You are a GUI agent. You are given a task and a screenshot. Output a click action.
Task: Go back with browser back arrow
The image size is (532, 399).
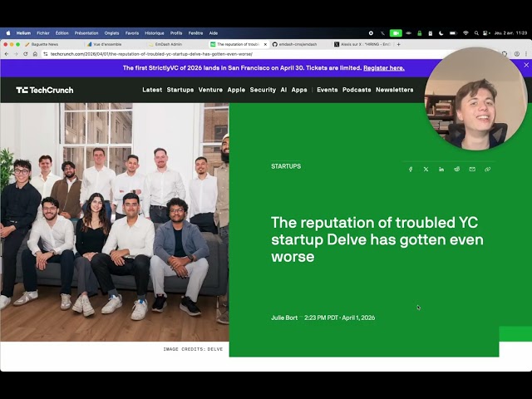point(7,54)
